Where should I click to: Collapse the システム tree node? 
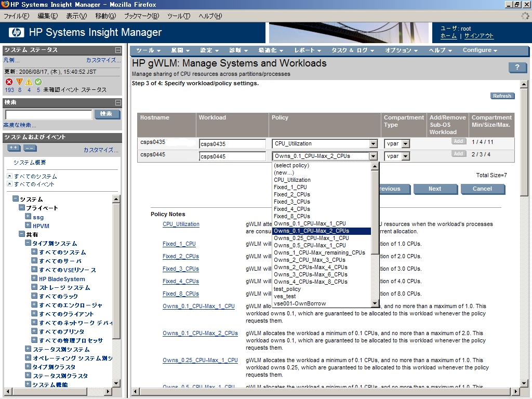coord(15,198)
